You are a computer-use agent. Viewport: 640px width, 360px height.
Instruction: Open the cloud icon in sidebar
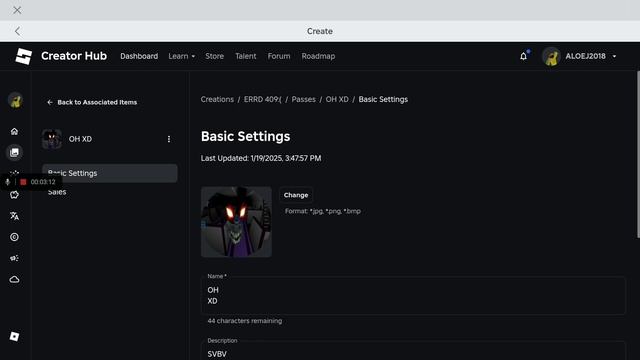[14, 280]
